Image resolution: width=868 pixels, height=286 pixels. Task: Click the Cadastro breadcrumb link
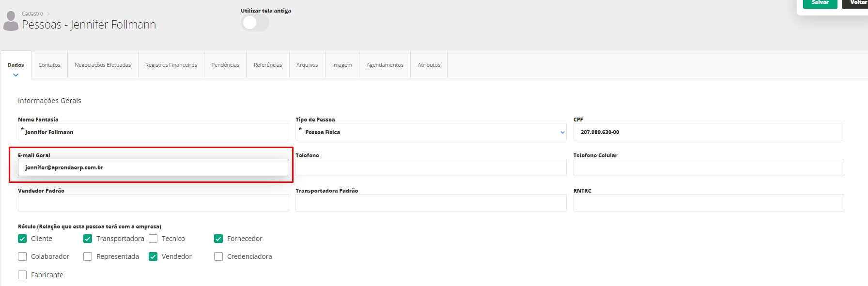coord(32,14)
